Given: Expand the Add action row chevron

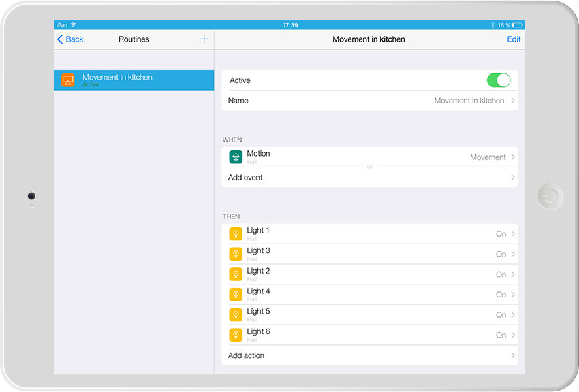Looking at the screenshot, I should [512, 355].
